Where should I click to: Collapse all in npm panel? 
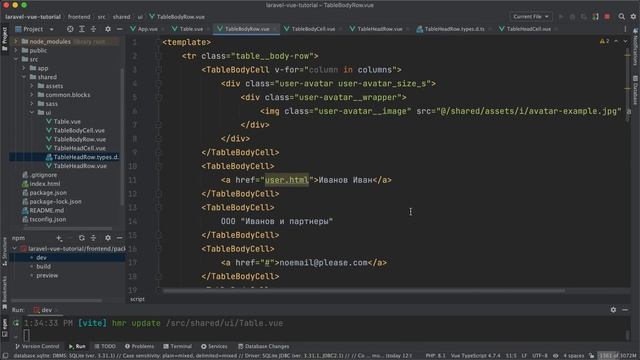pyautogui.click(x=93, y=238)
